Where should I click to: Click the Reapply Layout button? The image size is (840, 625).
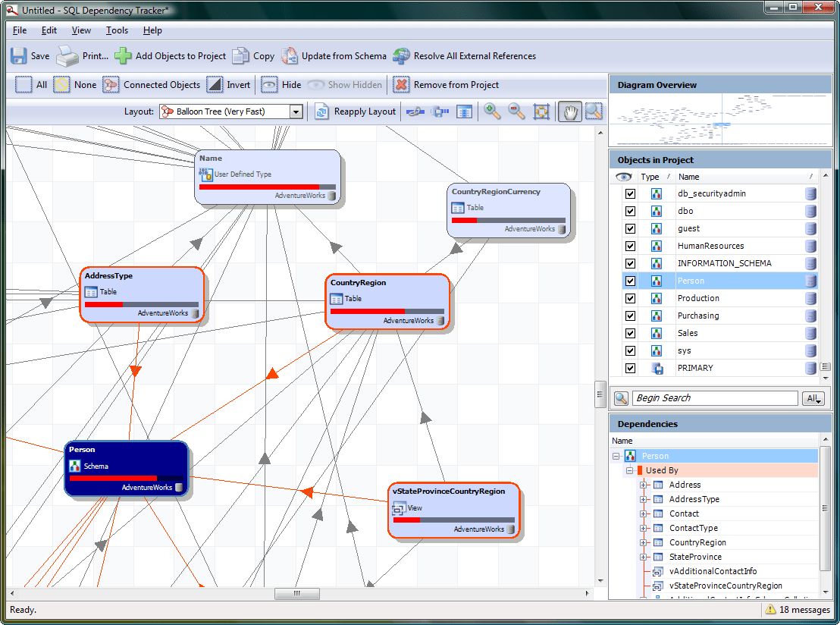click(x=362, y=111)
